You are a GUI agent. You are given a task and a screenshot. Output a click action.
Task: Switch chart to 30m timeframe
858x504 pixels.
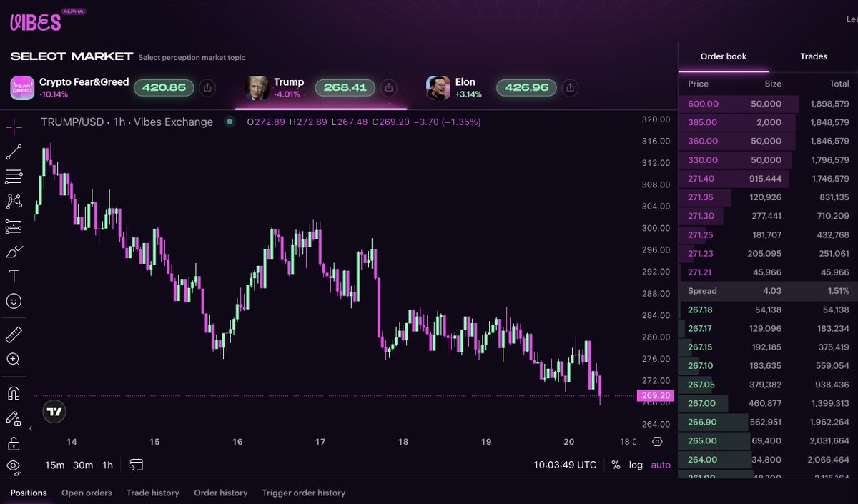[x=83, y=465]
